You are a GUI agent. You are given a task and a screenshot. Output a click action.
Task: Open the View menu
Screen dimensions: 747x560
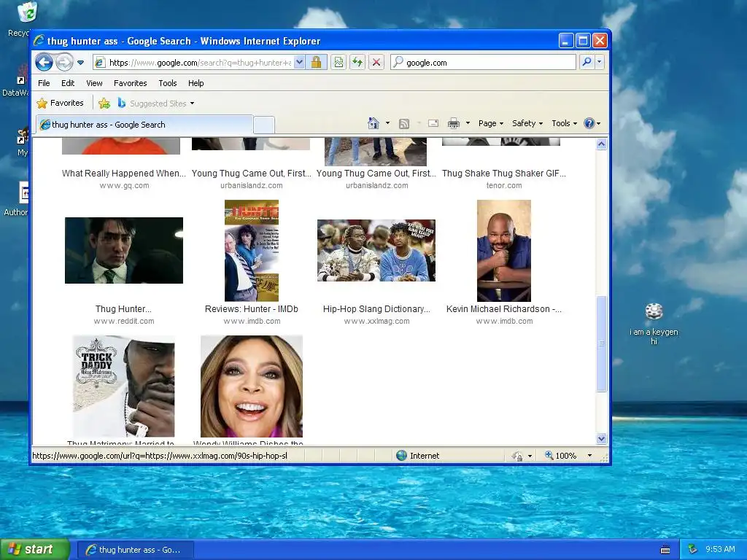pos(94,83)
